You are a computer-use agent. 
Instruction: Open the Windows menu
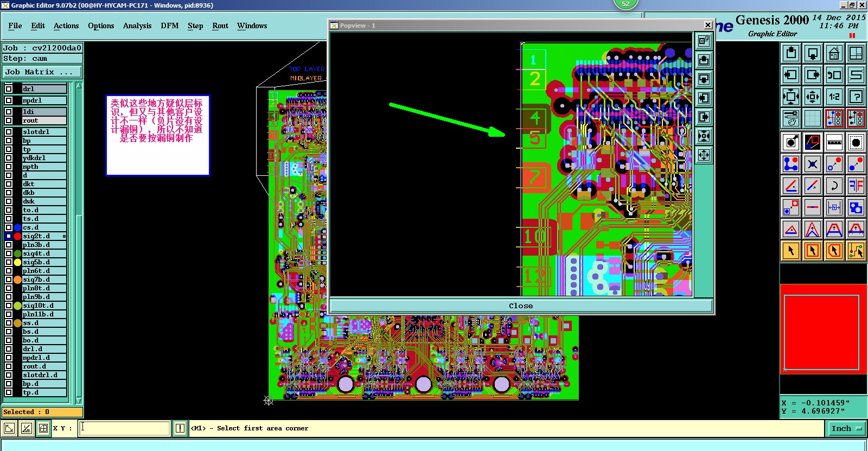[252, 26]
